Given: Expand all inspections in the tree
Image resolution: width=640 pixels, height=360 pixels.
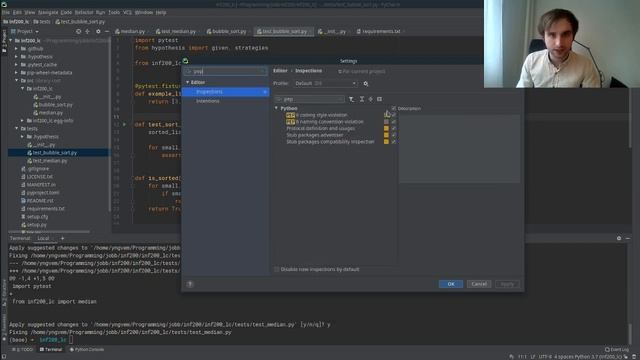Looking at the screenshot, I should coord(362,99).
